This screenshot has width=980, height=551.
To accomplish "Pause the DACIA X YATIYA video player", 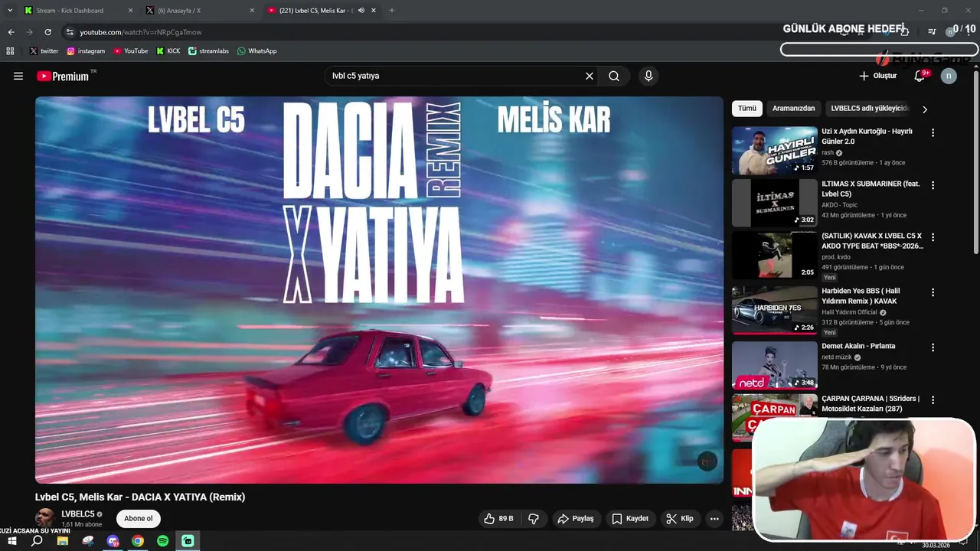I will coord(379,290).
